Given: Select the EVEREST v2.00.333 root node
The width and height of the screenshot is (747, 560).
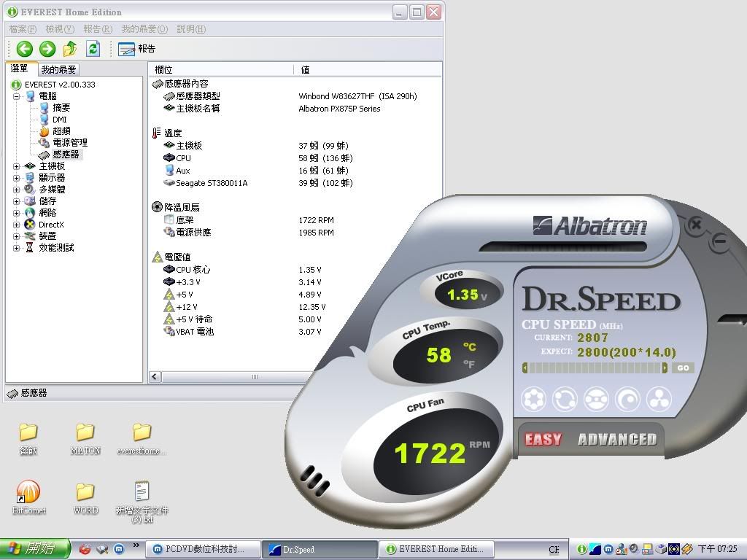Looking at the screenshot, I should coord(60,85).
